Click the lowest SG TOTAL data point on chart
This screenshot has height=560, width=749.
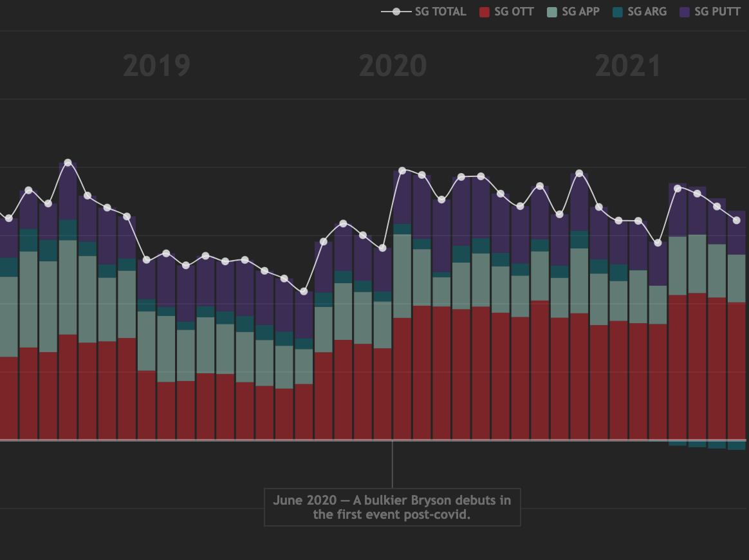(304, 292)
